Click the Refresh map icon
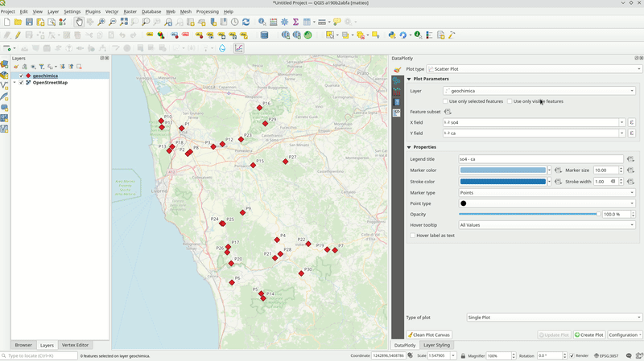This screenshot has width=644, height=361. tap(246, 23)
